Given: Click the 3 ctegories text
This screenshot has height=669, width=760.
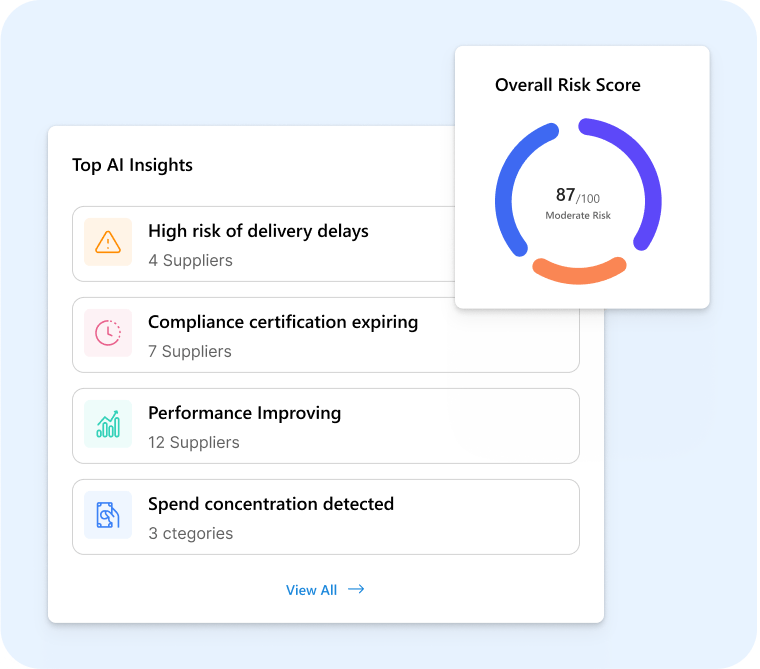Looking at the screenshot, I should tap(190, 533).
